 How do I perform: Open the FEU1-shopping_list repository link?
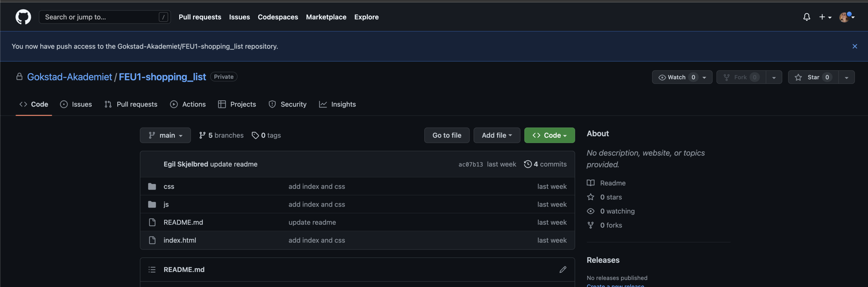point(162,77)
